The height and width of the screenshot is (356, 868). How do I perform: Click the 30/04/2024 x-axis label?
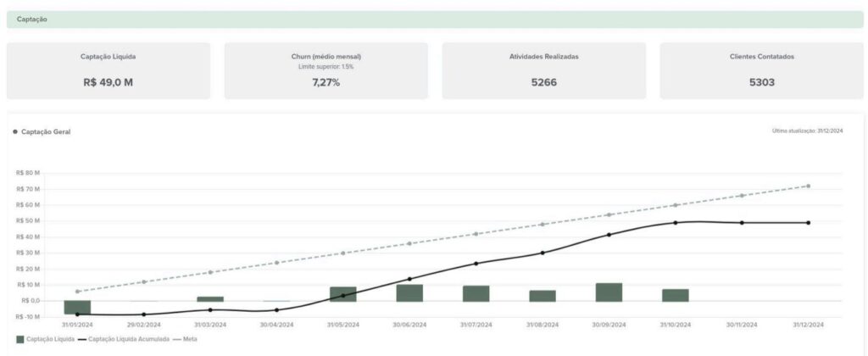point(277,325)
